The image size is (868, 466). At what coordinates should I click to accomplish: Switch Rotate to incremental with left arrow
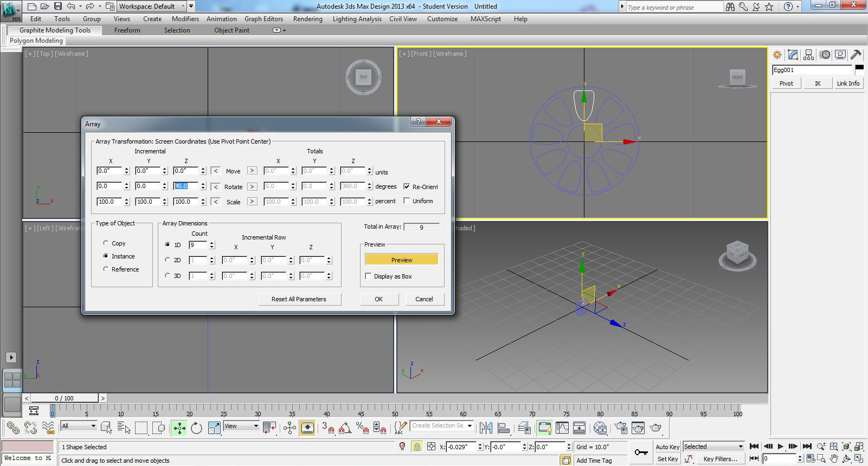coord(215,186)
